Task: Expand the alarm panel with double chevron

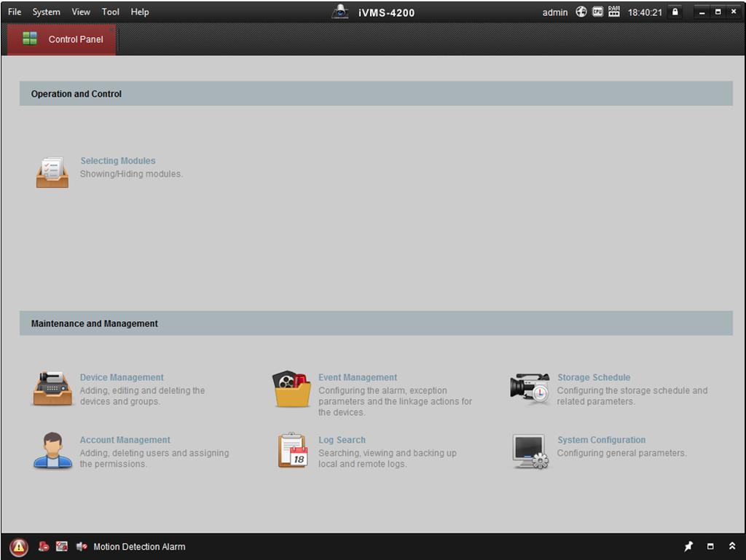Action: (x=732, y=545)
